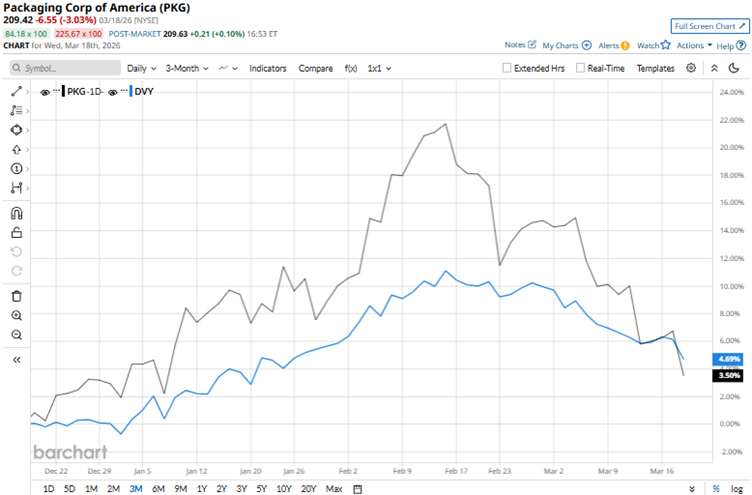Click the black PKG color swatch
Screen dimensions: 752x495
63,92
